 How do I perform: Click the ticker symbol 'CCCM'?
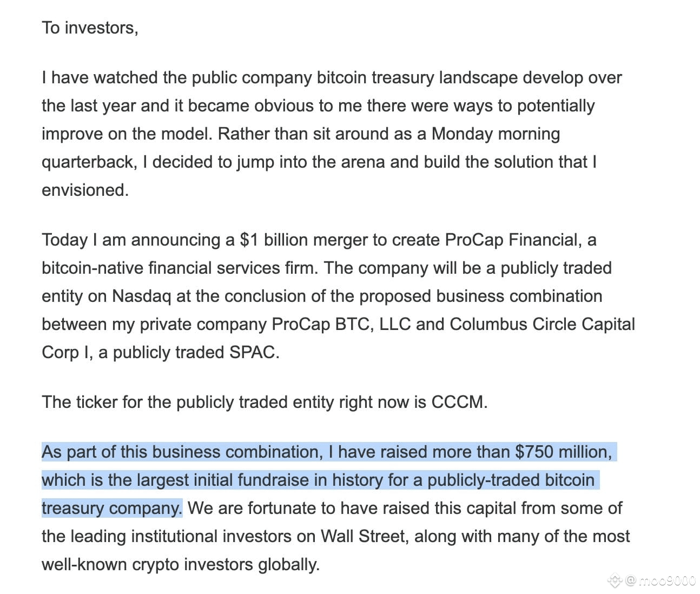click(x=459, y=402)
